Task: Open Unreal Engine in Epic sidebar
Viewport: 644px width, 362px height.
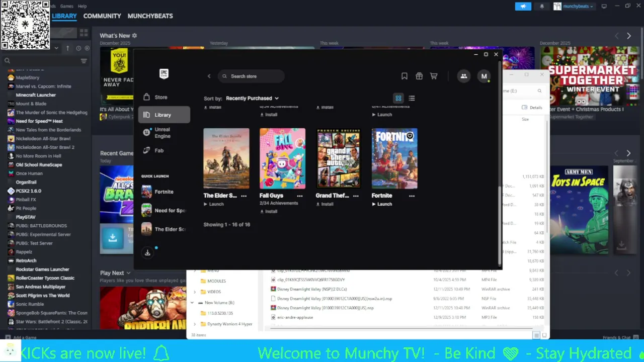Action: point(164,133)
